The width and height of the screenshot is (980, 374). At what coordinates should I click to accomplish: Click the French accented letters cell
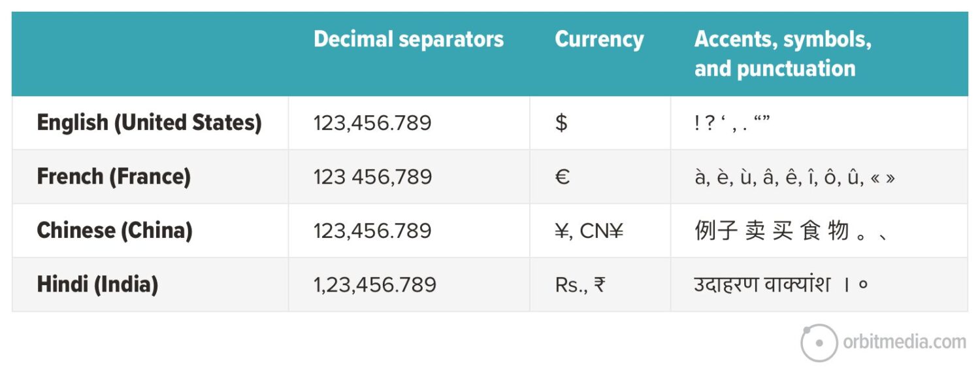point(794,177)
